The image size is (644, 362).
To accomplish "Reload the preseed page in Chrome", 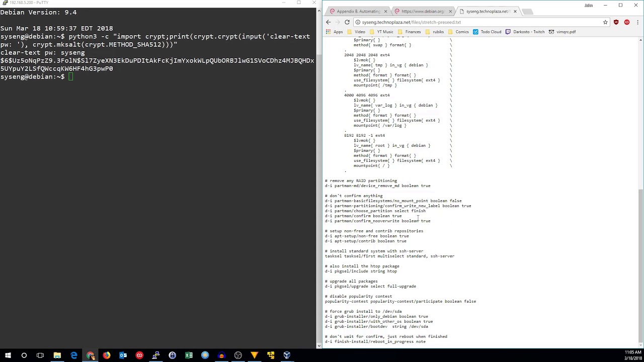I will tap(347, 22).
